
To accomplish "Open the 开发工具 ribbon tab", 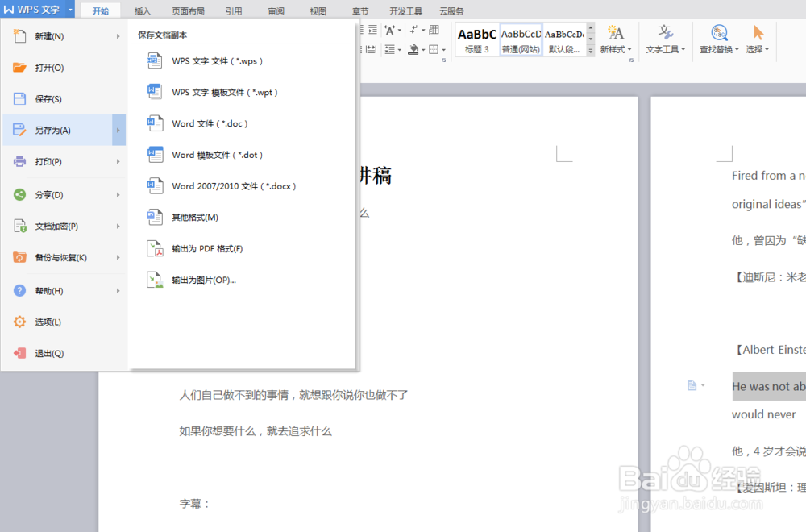I will click(x=405, y=10).
